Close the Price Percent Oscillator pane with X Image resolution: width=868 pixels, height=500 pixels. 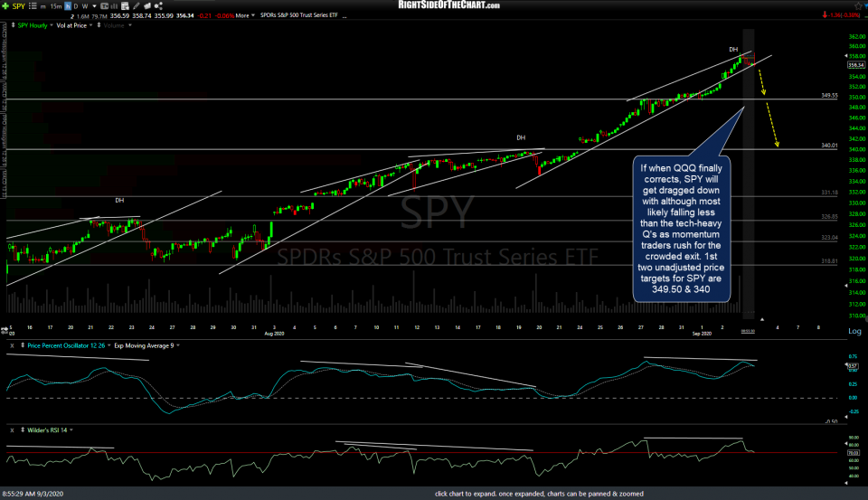point(12,345)
